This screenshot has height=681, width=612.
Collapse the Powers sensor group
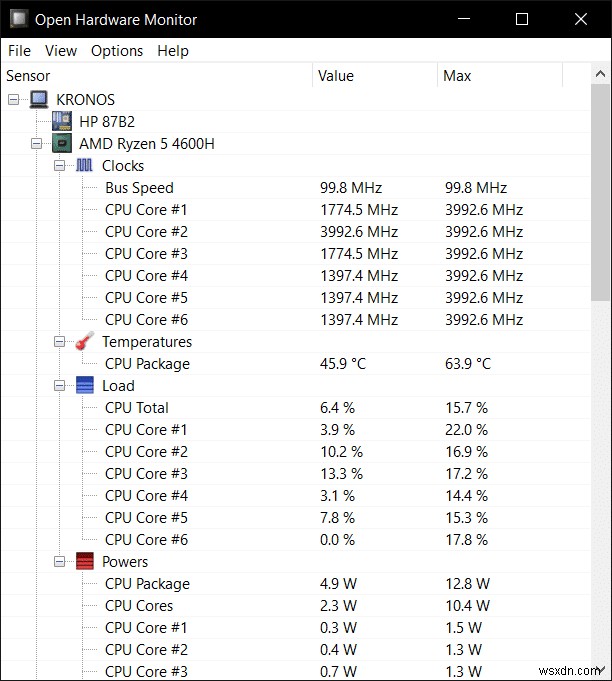59,562
